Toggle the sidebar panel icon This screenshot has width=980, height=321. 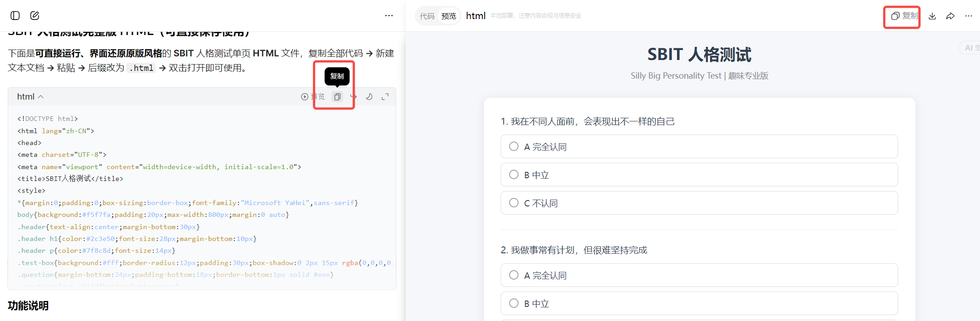click(x=15, y=15)
